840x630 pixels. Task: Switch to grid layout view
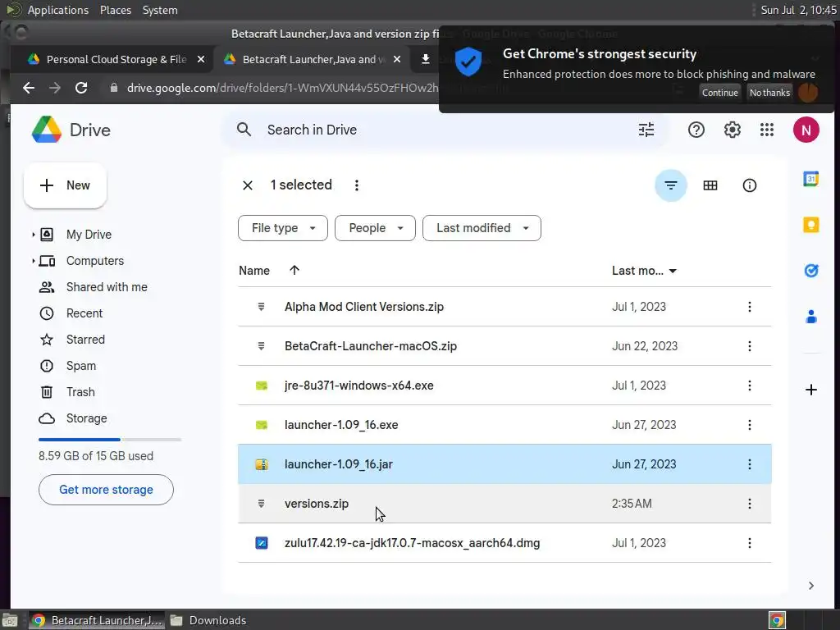tap(710, 185)
